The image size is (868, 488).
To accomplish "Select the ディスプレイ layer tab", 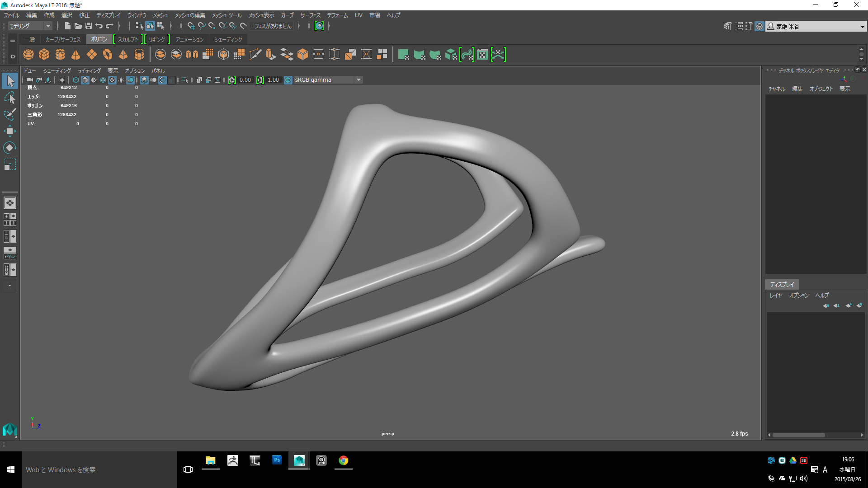I will click(782, 285).
